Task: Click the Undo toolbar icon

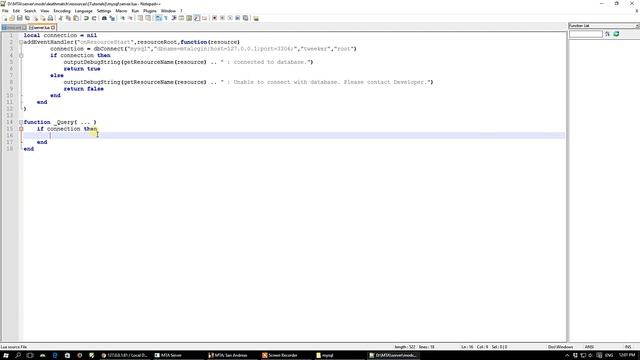Action: (86, 18)
